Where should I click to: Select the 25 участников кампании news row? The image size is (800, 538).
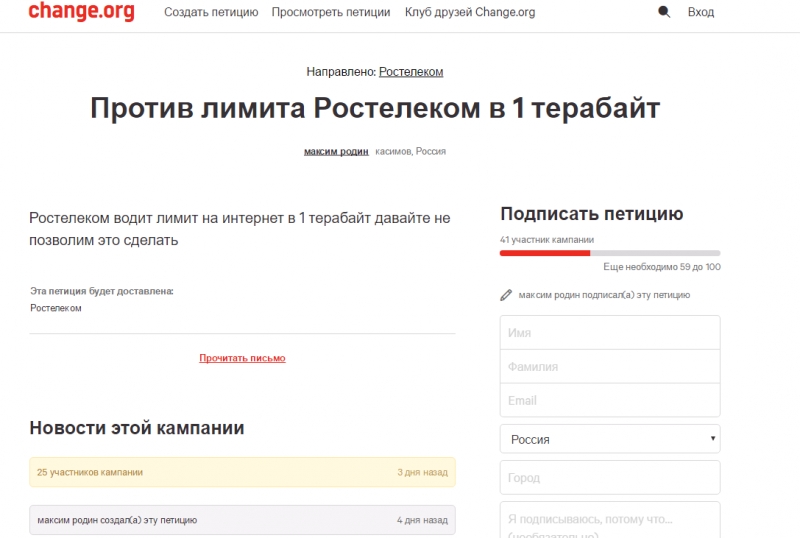point(242,472)
